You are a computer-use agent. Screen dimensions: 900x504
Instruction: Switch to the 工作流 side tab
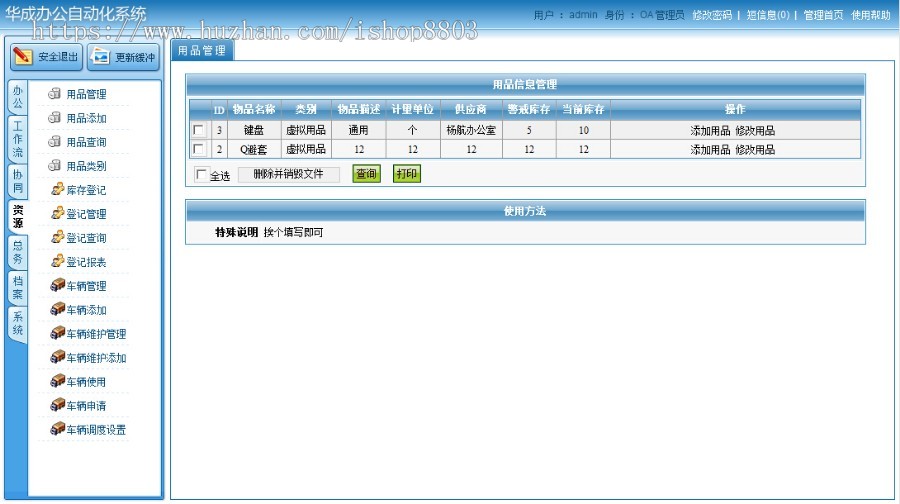tap(18, 139)
